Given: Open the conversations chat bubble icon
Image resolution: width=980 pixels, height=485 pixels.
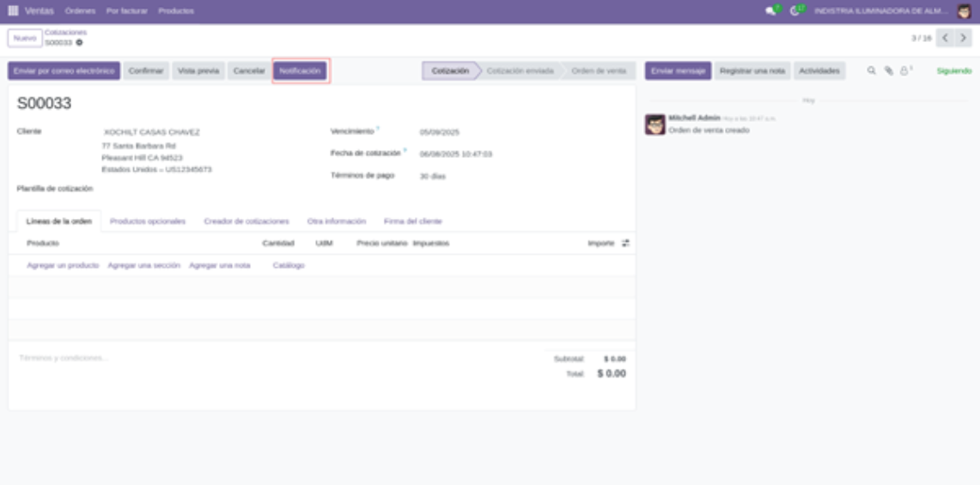Looking at the screenshot, I should tap(770, 11).
